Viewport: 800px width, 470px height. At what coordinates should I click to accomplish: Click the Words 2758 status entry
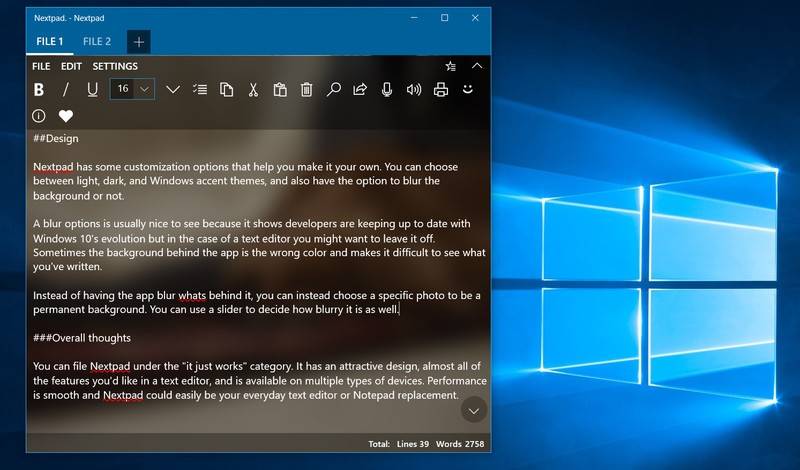460,444
